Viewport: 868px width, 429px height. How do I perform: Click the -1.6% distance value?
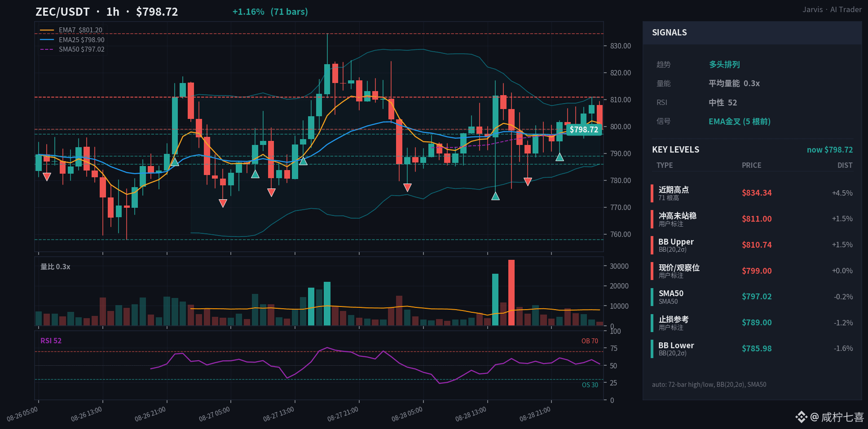tap(843, 349)
